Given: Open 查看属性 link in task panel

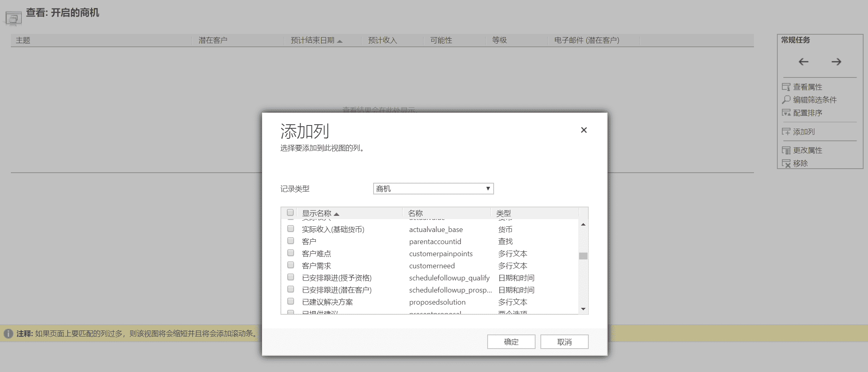Looking at the screenshot, I should (808, 87).
